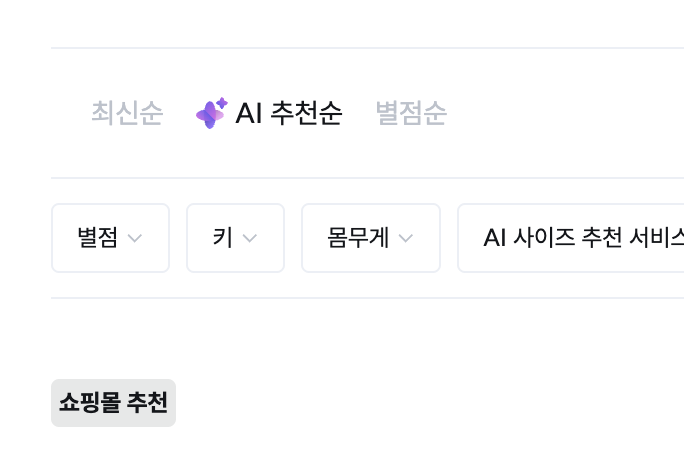Pick star-rating sort option 별점순
Image resolution: width=684 pixels, height=456 pixels.
click(x=411, y=113)
